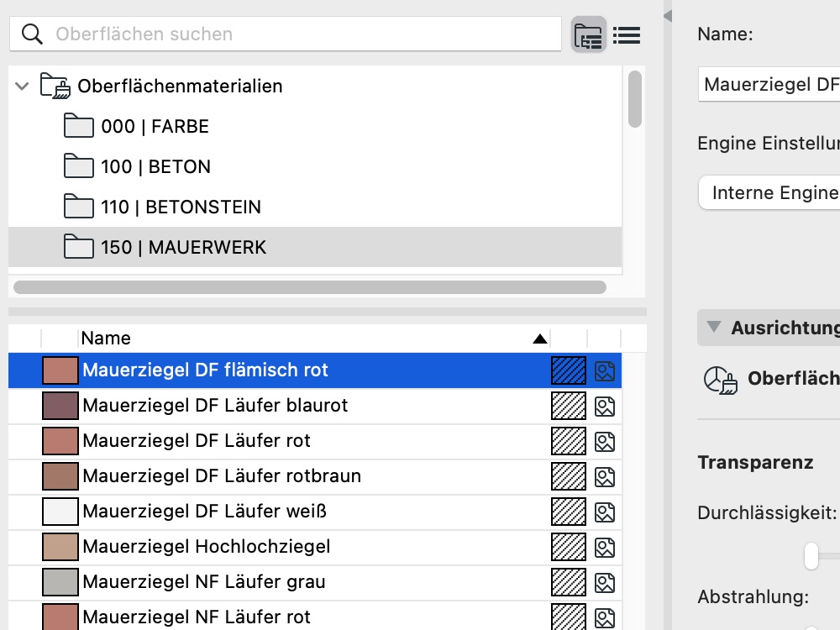Select the 000 | FARBE folder
This screenshot has height=630, width=840.
point(155,127)
